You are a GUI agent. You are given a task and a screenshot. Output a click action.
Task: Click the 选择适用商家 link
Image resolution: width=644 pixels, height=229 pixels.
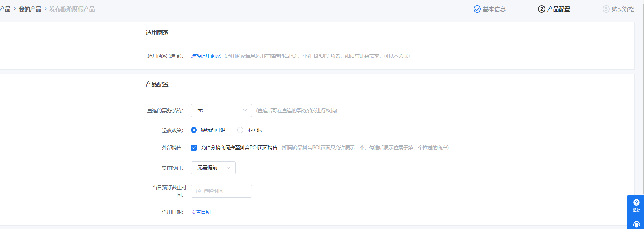click(x=205, y=56)
